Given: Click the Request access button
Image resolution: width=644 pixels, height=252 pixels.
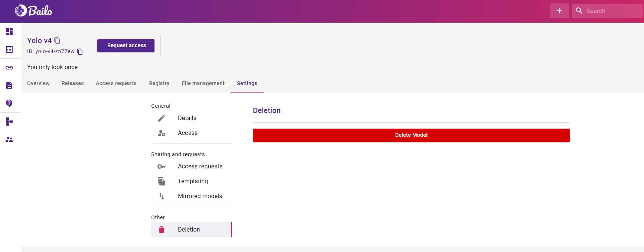Looking at the screenshot, I should (x=126, y=46).
